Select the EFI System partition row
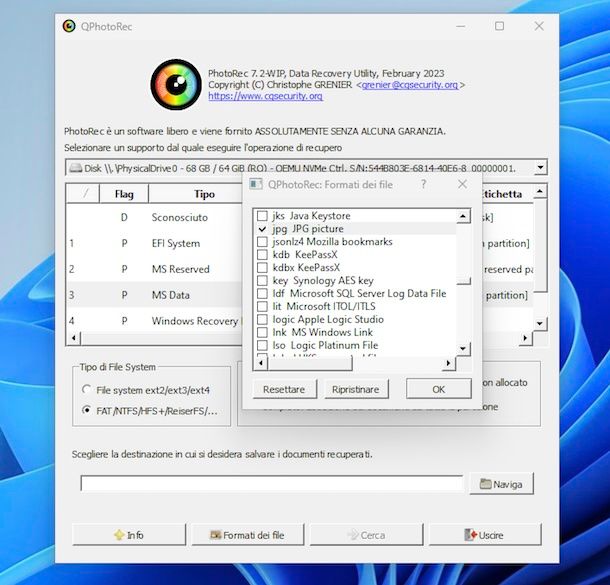The image size is (610, 585). coord(154,243)
